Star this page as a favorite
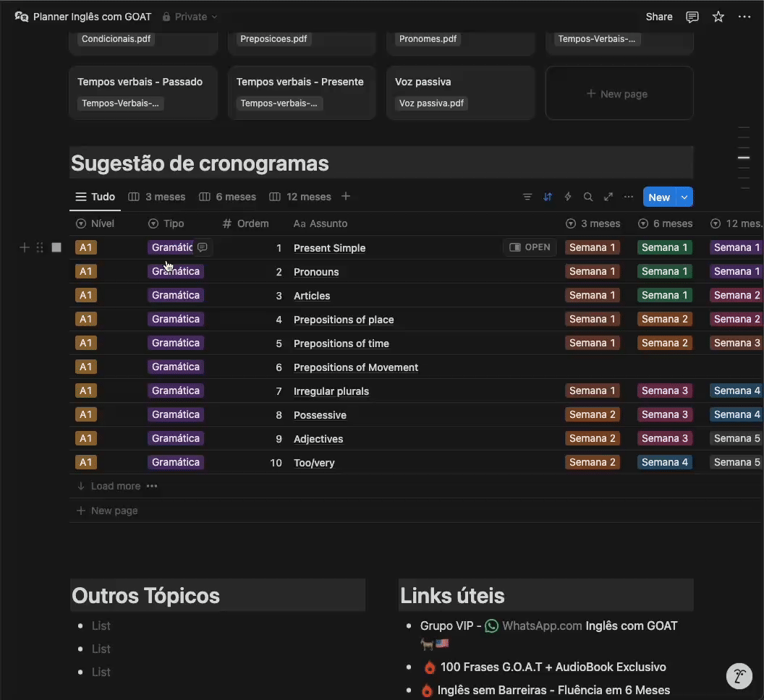Image resolution: width=764 pixels, height=700 pixels. [x=718, y=17]
